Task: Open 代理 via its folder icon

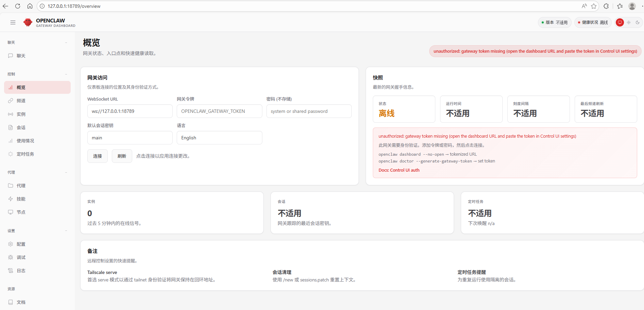Action: pos(11,186)
